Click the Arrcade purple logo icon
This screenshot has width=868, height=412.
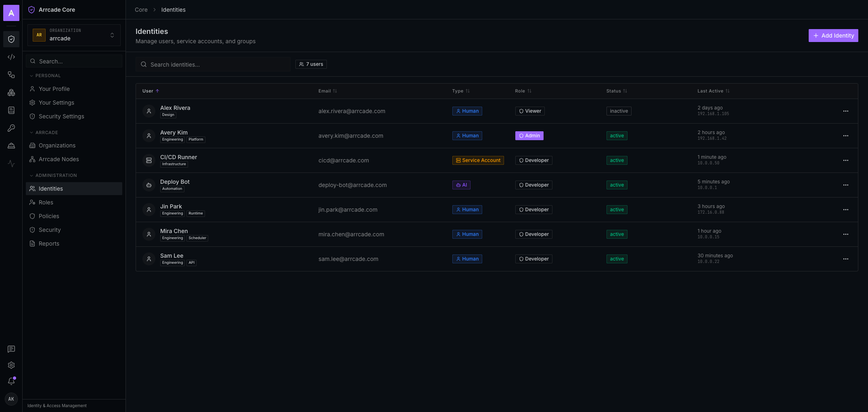[x=11, y=13]
